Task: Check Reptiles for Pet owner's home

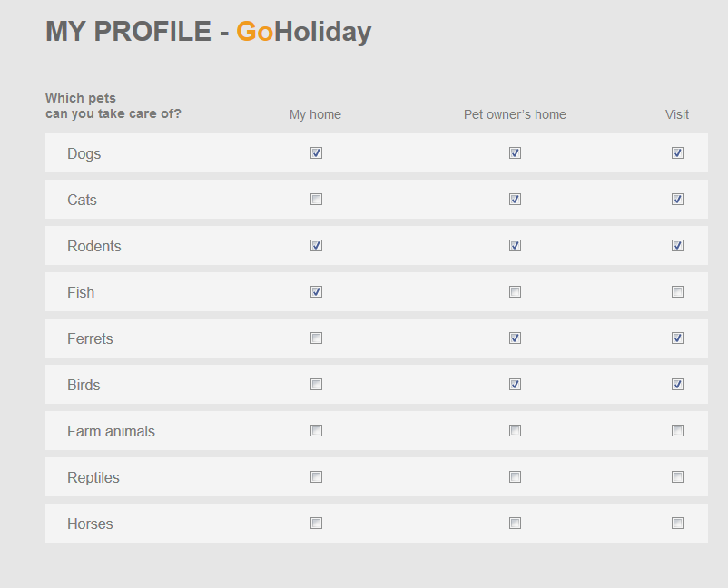Action: tap(515, 477)
